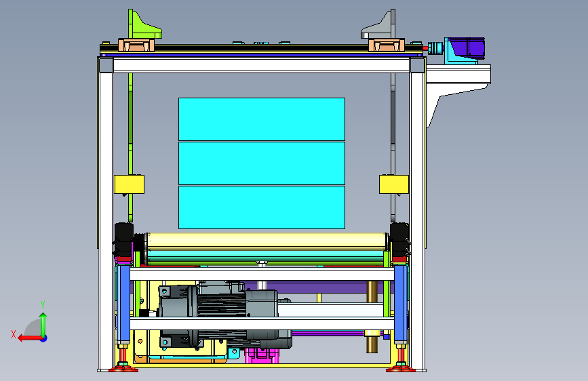This screenshot has height=381, width=588.
Task: Select the left white vertical frame post
Action: tap(106, 220)
